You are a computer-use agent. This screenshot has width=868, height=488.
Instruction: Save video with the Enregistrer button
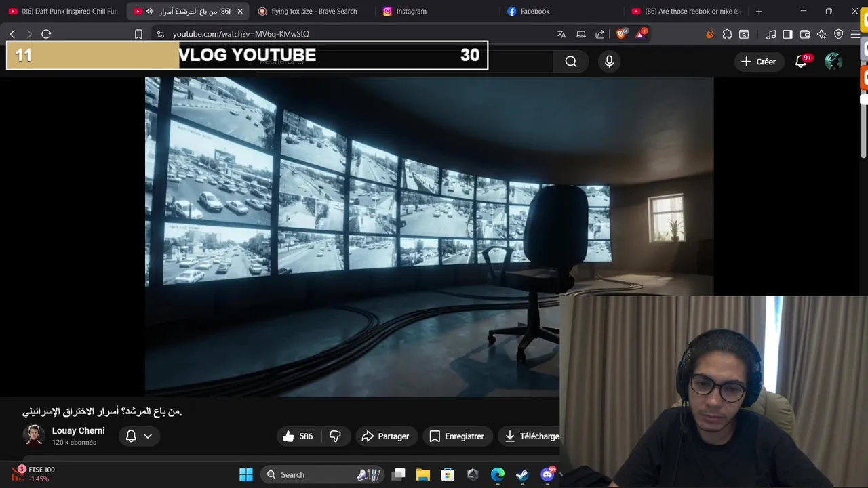coord(456,436)
